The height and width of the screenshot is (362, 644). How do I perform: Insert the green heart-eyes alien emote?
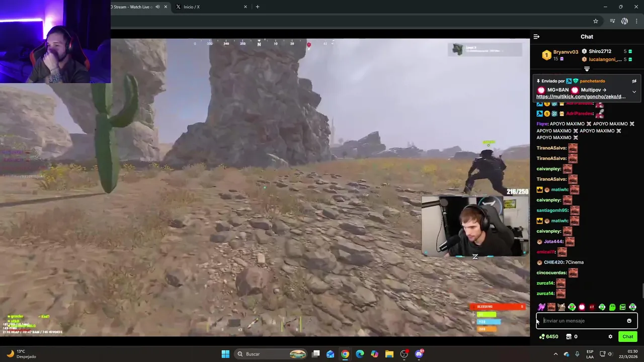pos(572,307)
